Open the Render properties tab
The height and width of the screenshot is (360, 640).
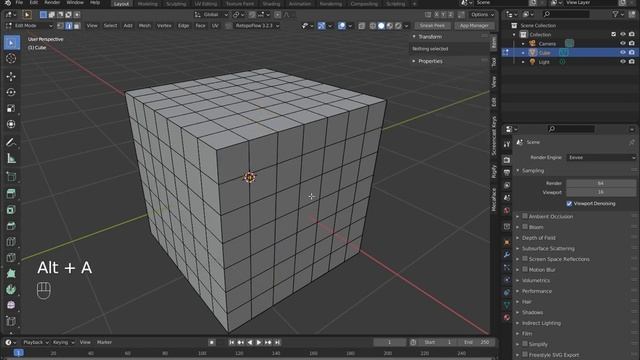point(507,160)
